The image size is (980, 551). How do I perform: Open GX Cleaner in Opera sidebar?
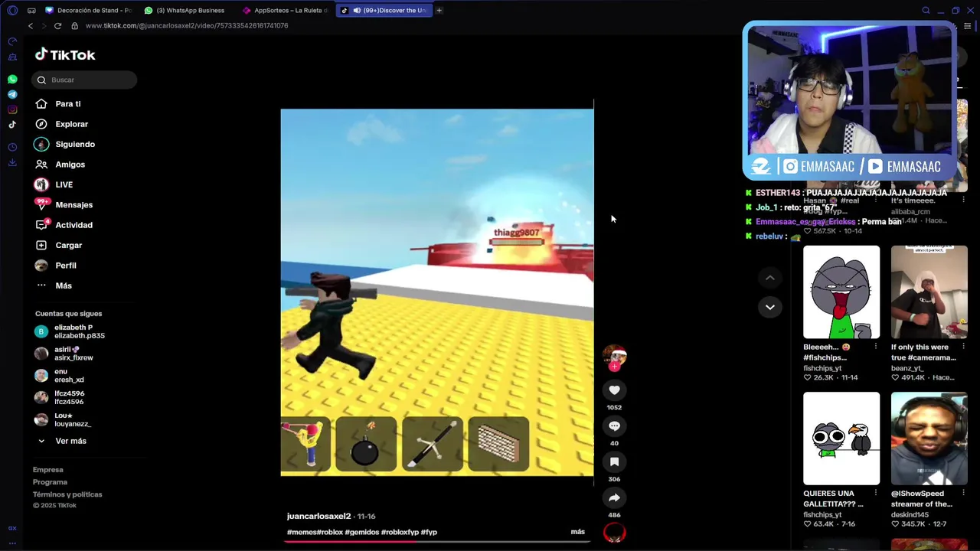(12, 57)
